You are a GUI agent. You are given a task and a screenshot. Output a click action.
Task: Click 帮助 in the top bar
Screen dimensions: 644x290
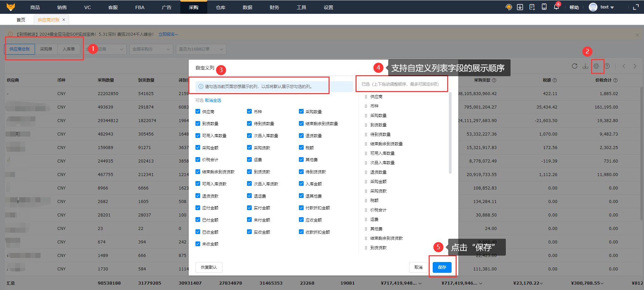[x=574, y=7]
